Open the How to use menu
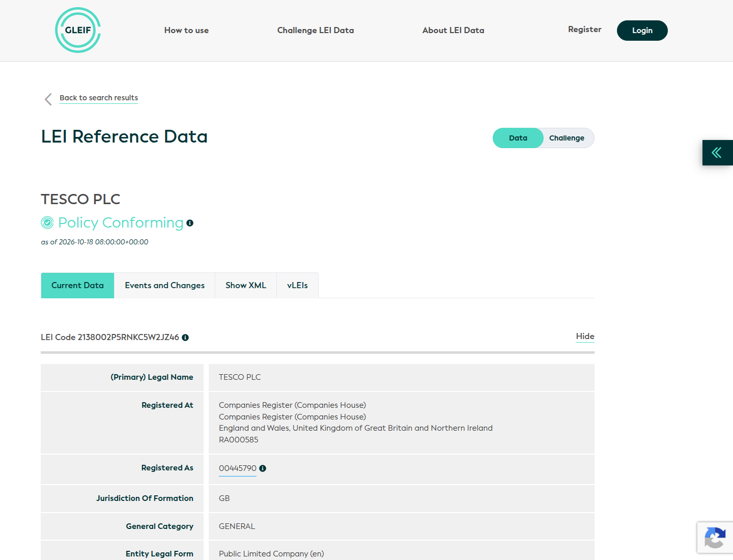This screenshot has width=733, height=560. click(x=186, y=31)
